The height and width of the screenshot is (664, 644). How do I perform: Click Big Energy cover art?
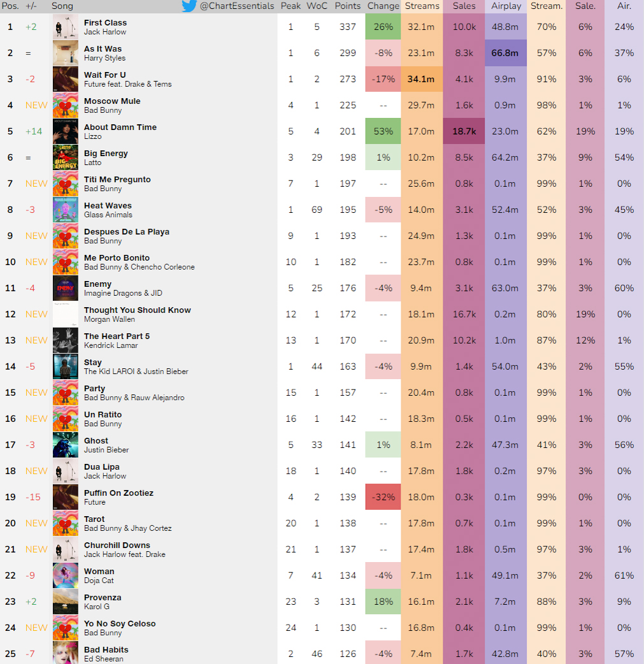point(66,157)
